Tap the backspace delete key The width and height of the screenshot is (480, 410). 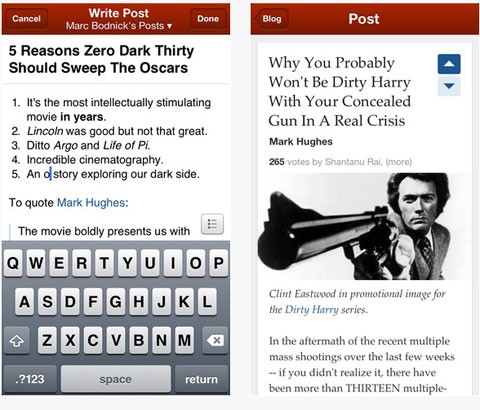[x=215, y=340]
